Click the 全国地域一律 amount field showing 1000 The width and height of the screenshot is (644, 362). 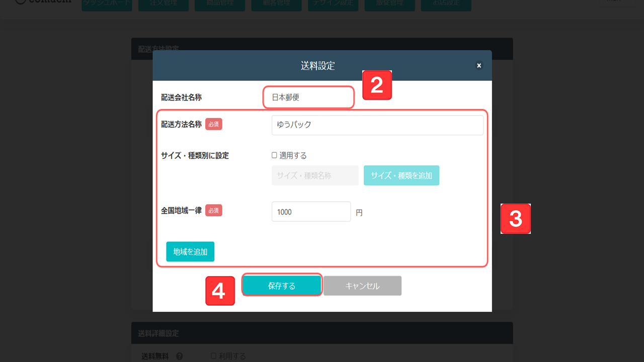click(311, 212)
